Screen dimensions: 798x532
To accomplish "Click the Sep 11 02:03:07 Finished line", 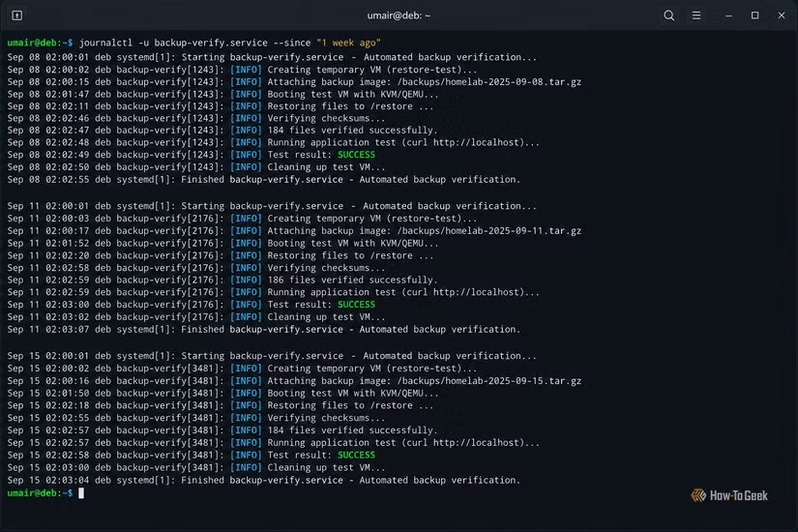I will pyautogui.click(x=264, y=330).
